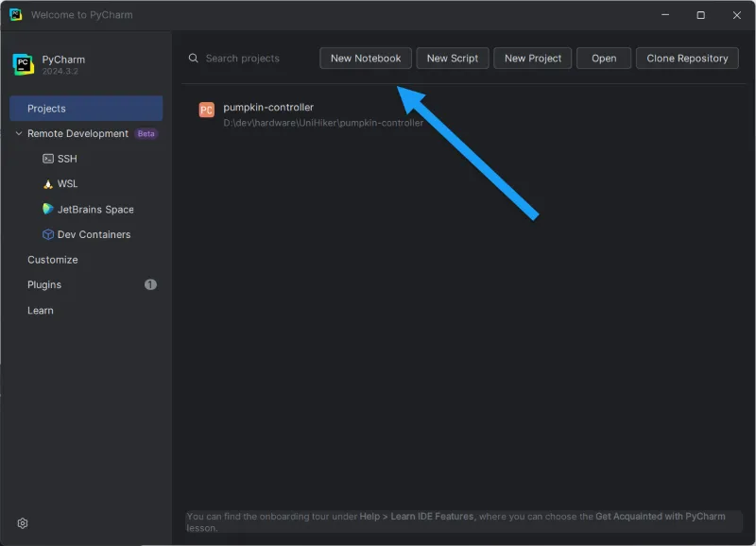Select JetBrains Space entry

coord(95,210)
